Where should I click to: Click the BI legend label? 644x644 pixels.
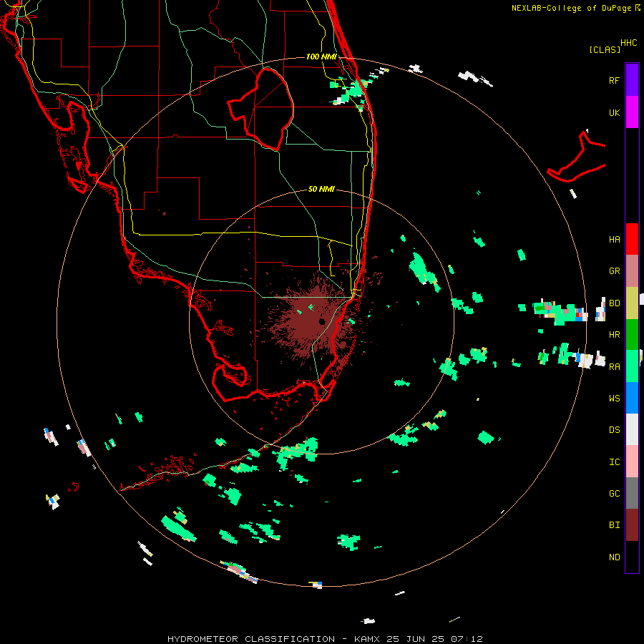(614, 525)
